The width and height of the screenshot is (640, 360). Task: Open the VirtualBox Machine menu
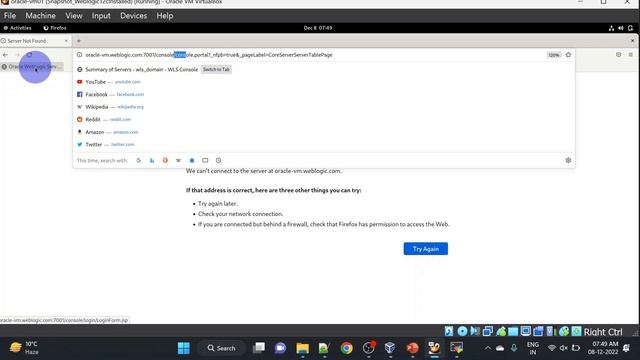click(x=40, y=16)
